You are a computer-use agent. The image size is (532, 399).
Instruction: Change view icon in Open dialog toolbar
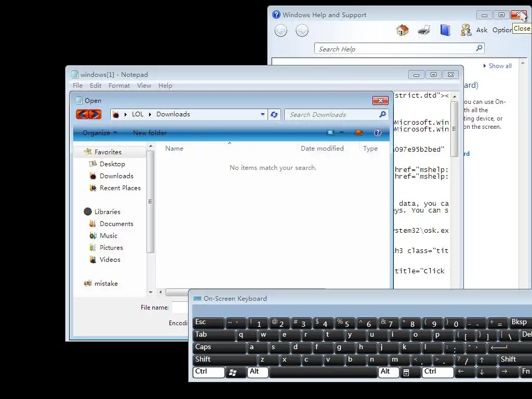(x=330, y=132)
